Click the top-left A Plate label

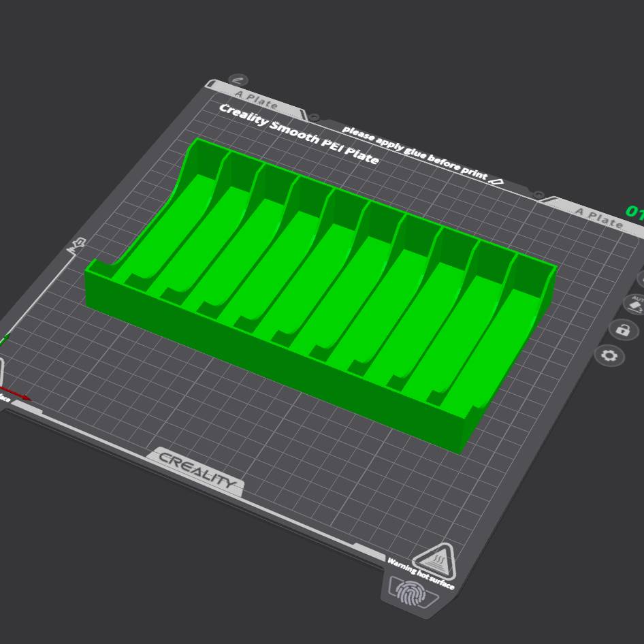click(x=256, y=99)
